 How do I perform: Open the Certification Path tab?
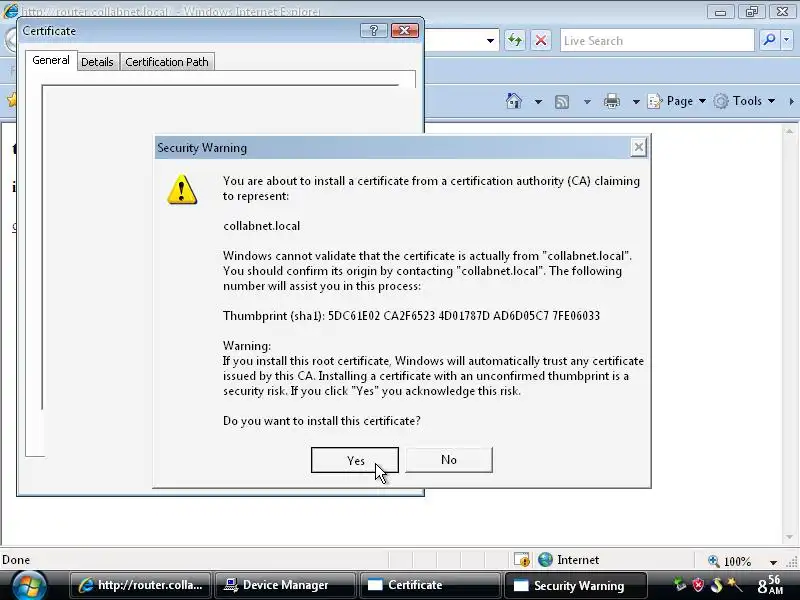click(167, 62)
